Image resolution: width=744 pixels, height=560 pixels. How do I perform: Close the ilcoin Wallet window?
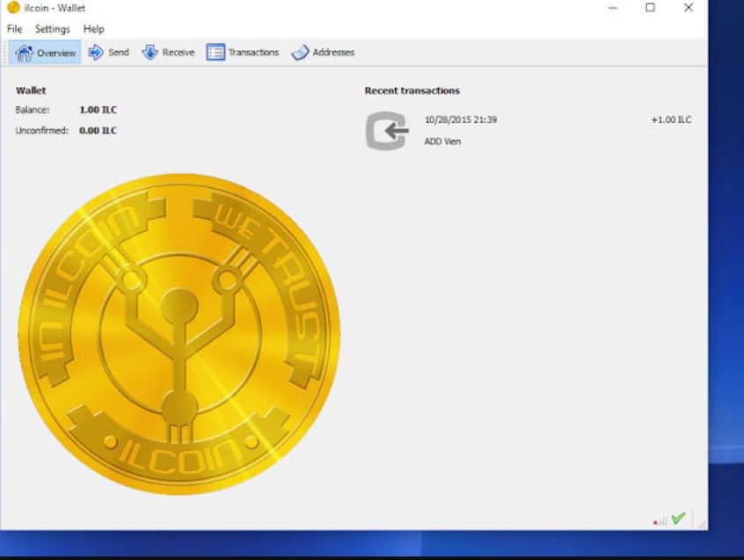point(688,8)
